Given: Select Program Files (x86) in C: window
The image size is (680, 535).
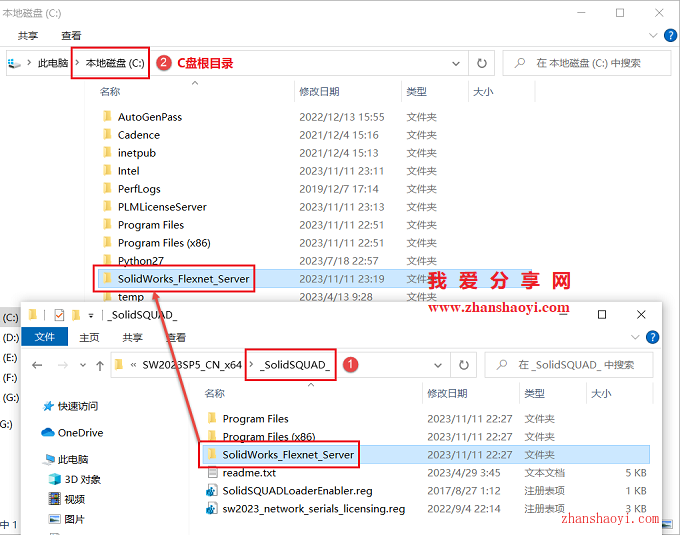Looking at the screenshot, I should pos(164,243).
